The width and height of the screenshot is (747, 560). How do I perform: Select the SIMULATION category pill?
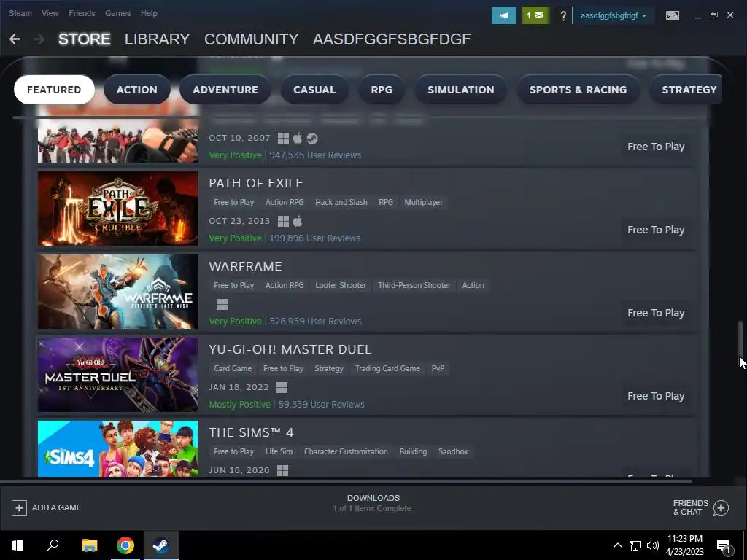coord(461,90)
